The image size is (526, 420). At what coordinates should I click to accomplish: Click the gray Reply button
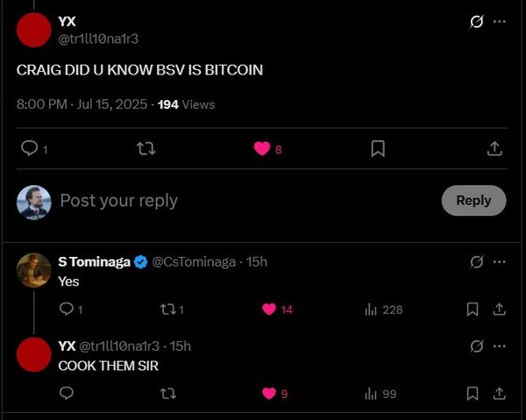(x=473, y=200)
